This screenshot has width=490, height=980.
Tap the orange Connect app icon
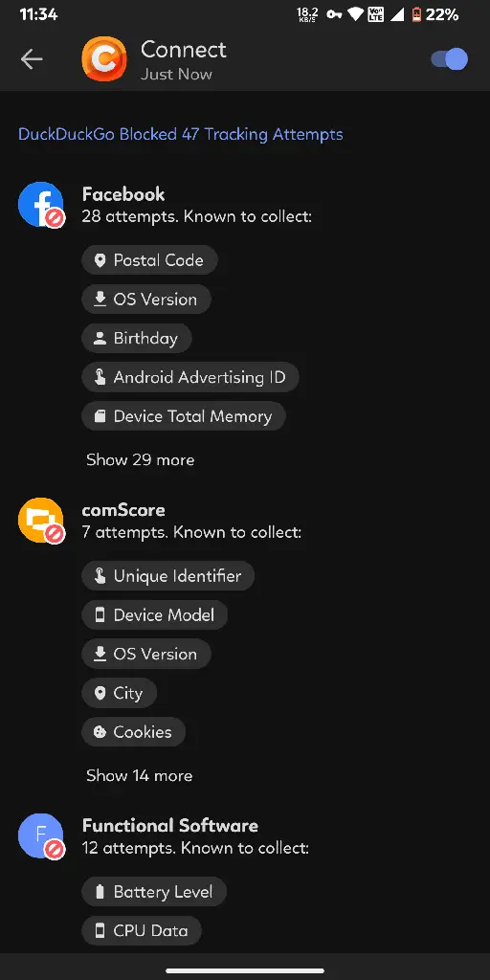[104, 59]
